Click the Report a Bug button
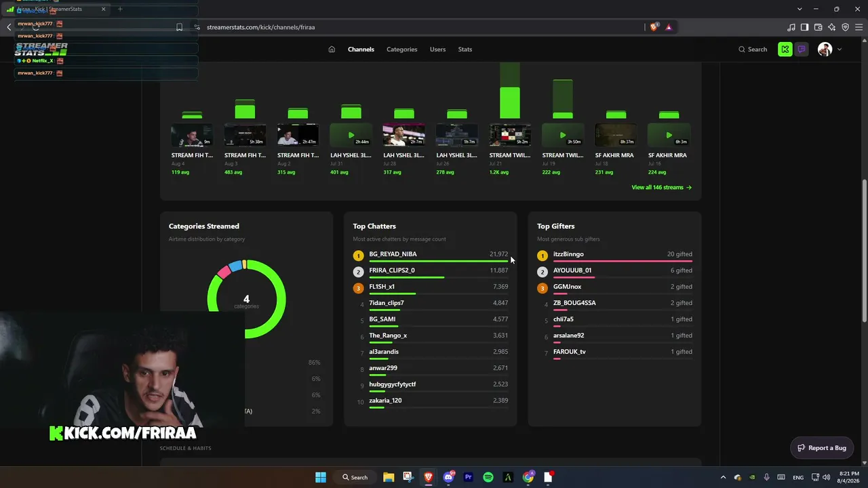Screen dimensions: 868x488 point(822,447)
